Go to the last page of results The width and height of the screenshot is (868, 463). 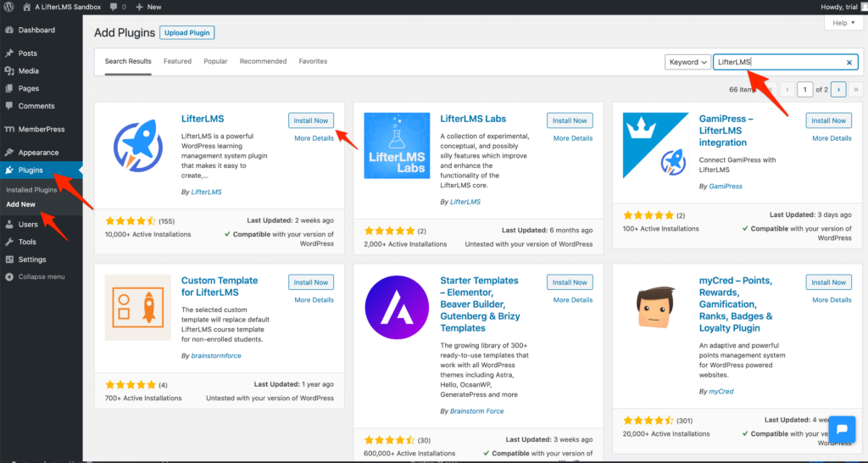tap(855, 89)
